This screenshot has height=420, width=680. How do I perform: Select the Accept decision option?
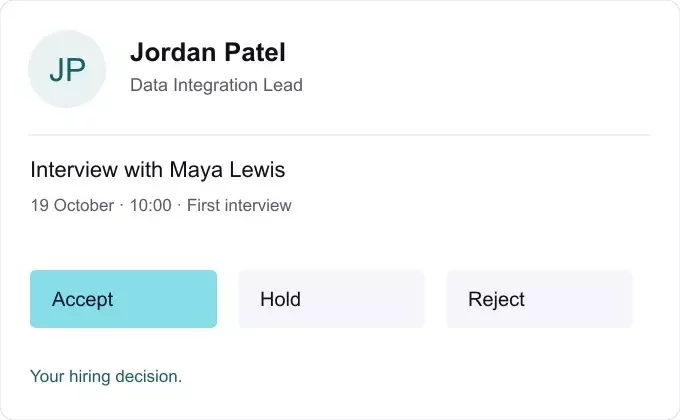(124, 299)
